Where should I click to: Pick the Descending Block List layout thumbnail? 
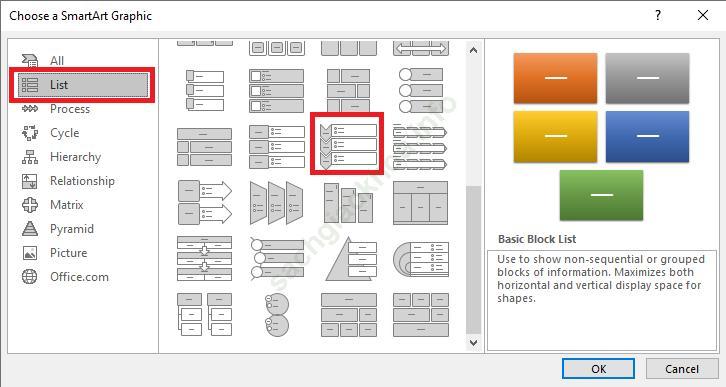(x=349, y=202)
